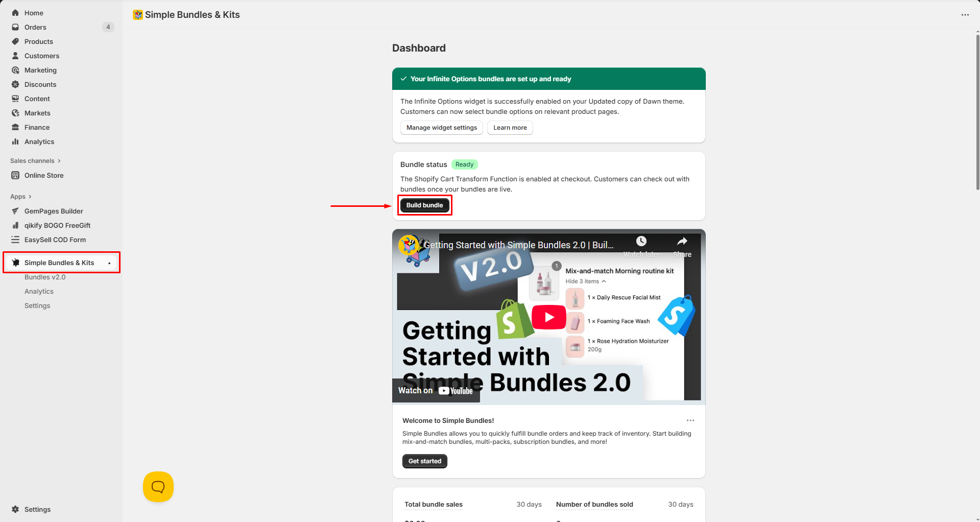Click the Orders inbox icon
This screenshot has width=980, height=522.
click(x=15, y=27)
